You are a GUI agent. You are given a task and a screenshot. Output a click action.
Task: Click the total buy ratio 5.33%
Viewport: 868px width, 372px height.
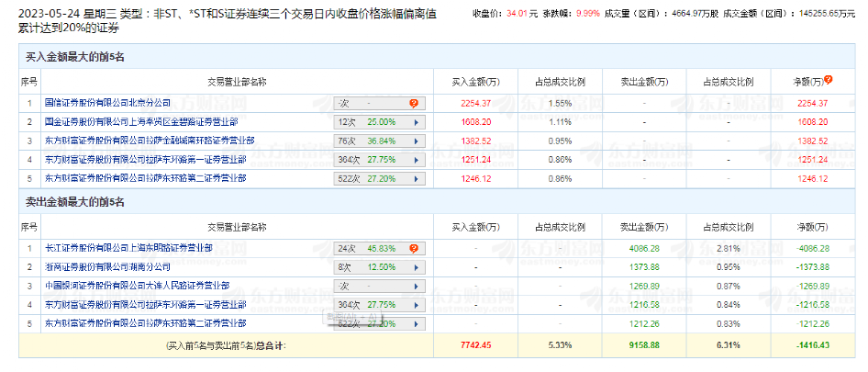tap(560, 345)
